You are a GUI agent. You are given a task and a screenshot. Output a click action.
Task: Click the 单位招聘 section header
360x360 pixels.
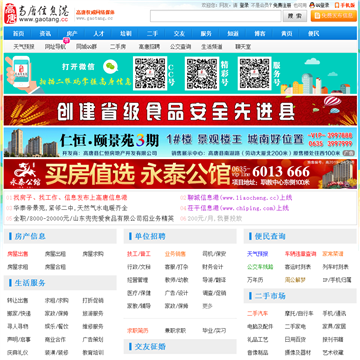point(150,237)
